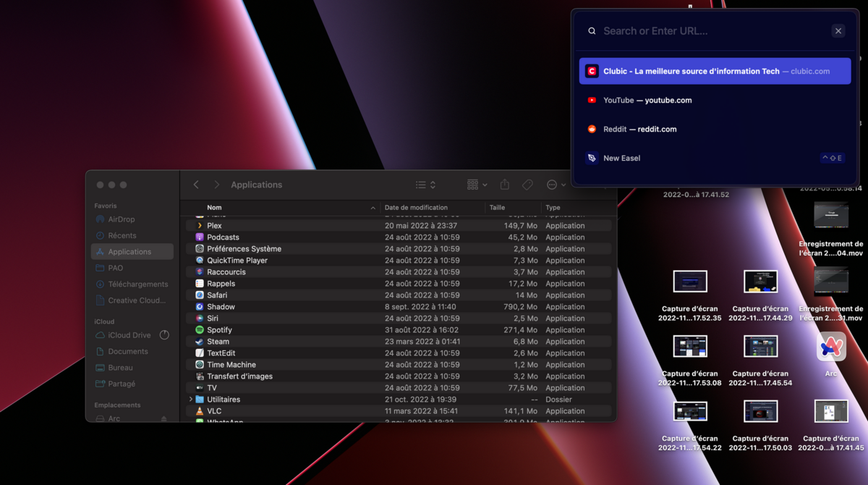Open the Clubic suggestion in Arc
This screenshot has height=485, width=868.
tap(715, 71)
